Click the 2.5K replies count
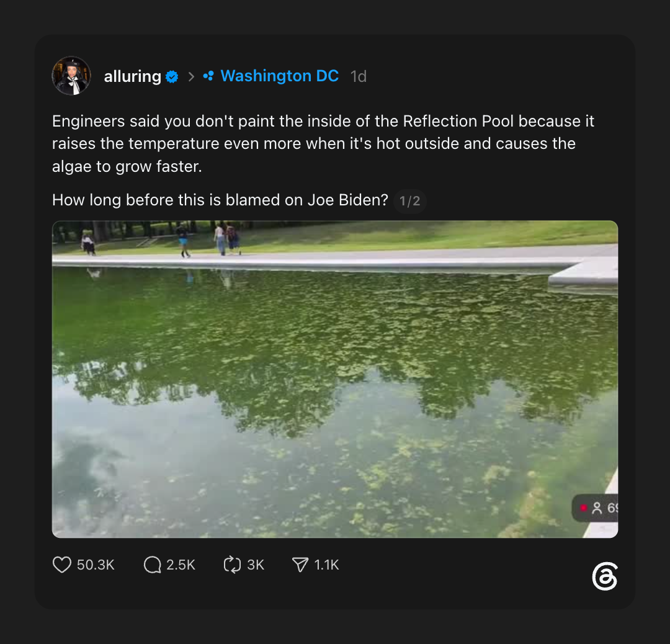670x644 pixels. tap(181, 565)
